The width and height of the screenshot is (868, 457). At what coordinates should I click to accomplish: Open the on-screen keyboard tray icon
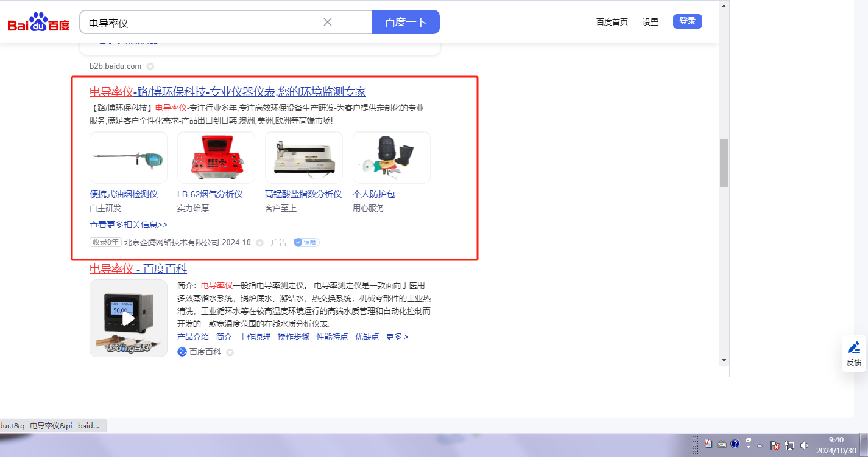point(722,444)
